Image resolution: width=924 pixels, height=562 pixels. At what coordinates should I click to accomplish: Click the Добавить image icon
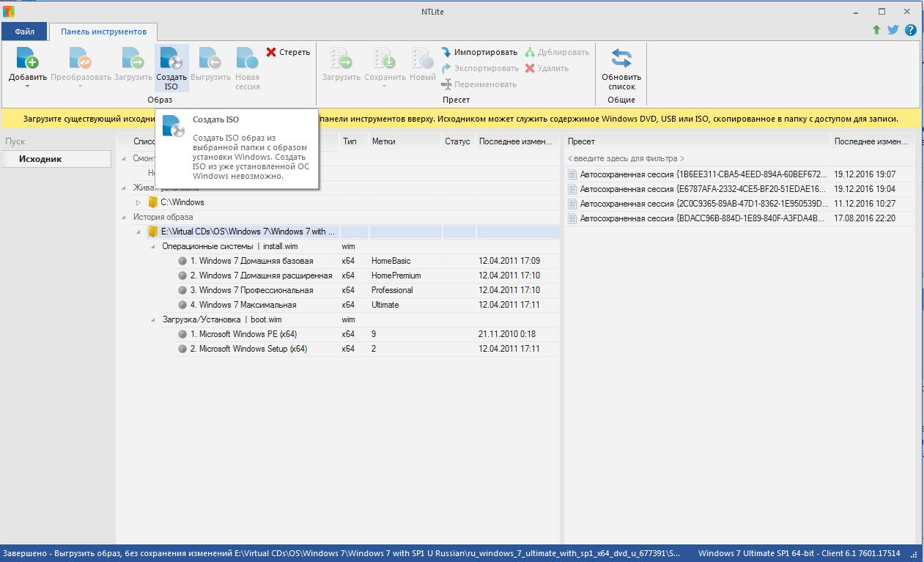27,58
